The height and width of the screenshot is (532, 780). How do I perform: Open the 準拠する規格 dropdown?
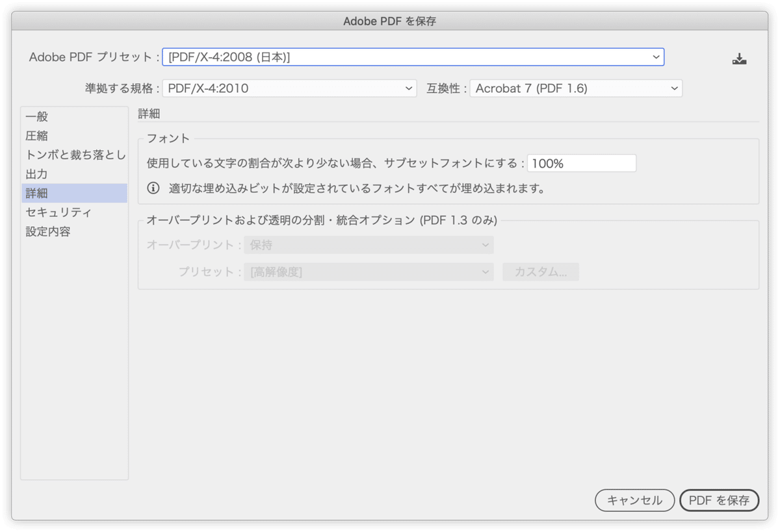coord(289,88)
